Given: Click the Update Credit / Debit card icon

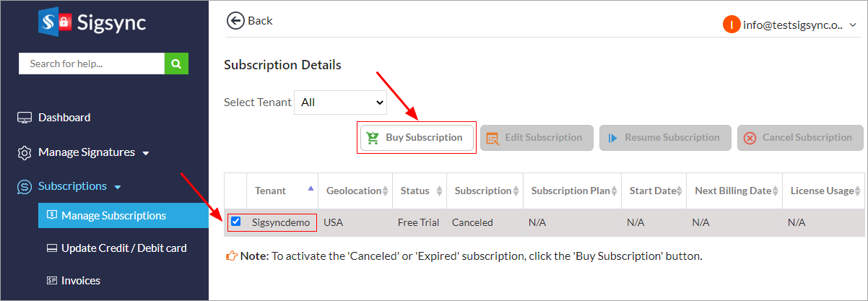Looking at the screenshot, I should [51, 248].
